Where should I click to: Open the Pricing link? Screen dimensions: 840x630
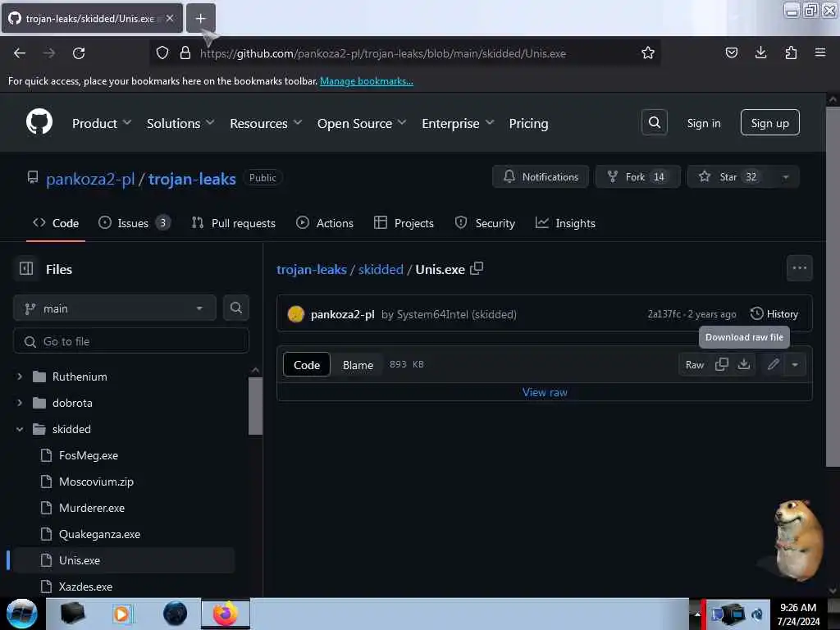coord(528,123)
